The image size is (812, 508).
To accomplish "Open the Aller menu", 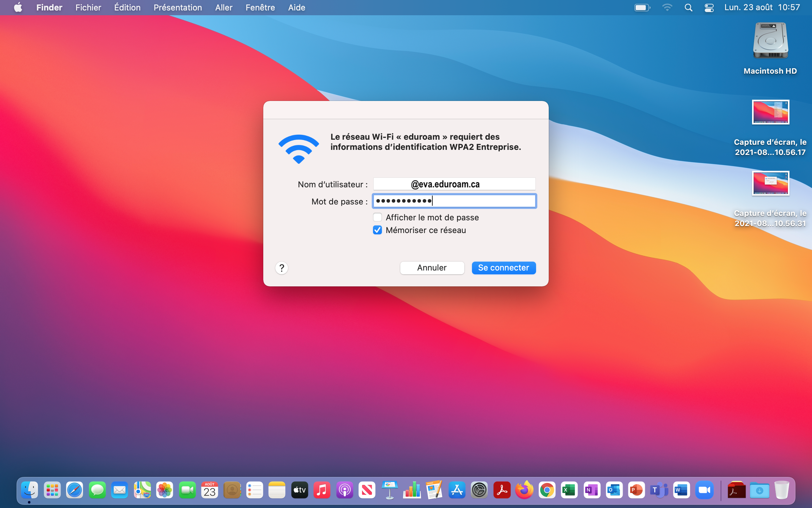I will [x=224, y=7].
